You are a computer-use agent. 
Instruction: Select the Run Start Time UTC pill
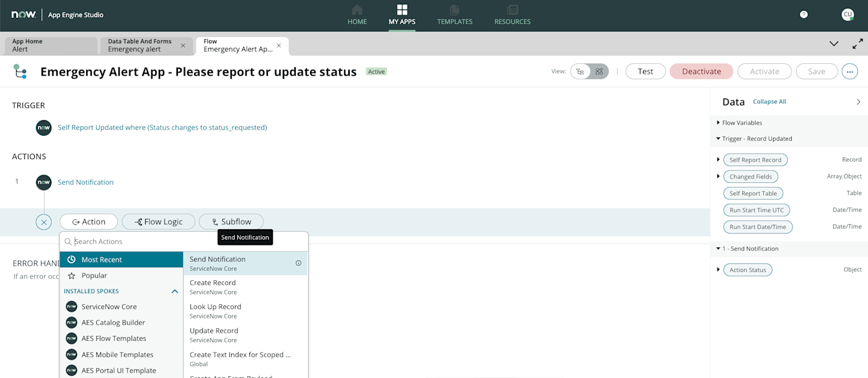(x=756, y=210)
